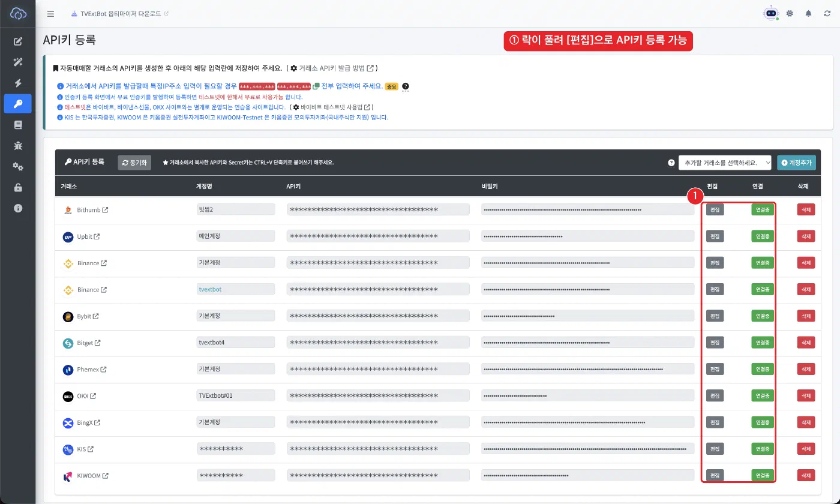Open the Bybit exchange link
The width and height of the screenshot is (840, 504).
[x=88, y=316]
